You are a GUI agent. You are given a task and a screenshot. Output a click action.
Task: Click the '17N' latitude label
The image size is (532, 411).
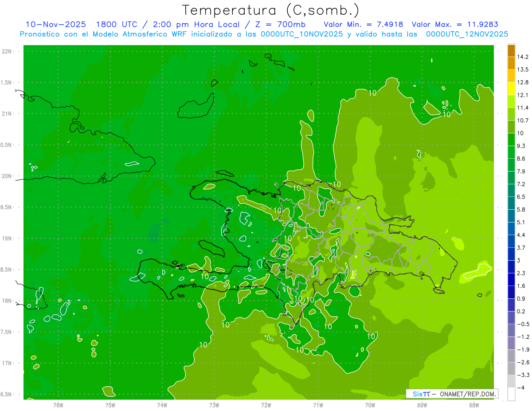[7, 363]
